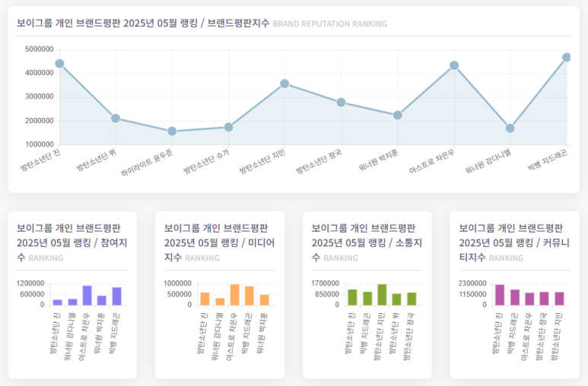The height and width of the screenshot is (386, 588).
Task: Select 빅뱅 지드래곤 purple bar in 참여지수 chart
Action: 117,296
